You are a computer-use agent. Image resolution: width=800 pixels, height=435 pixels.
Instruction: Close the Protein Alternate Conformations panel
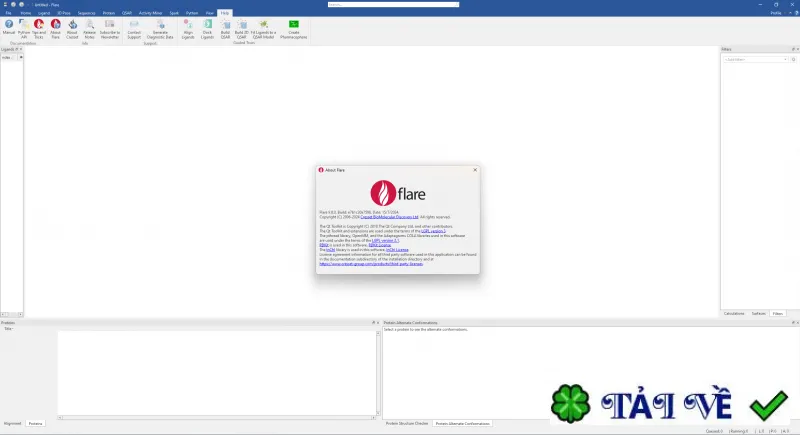coord(797,323)
